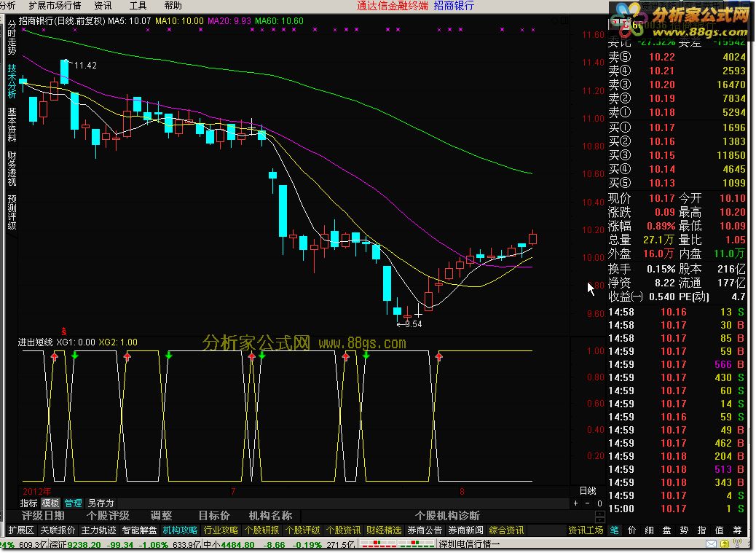Select the 指 tab
This screenshot has height=553, width=756.
pos(701,530)
